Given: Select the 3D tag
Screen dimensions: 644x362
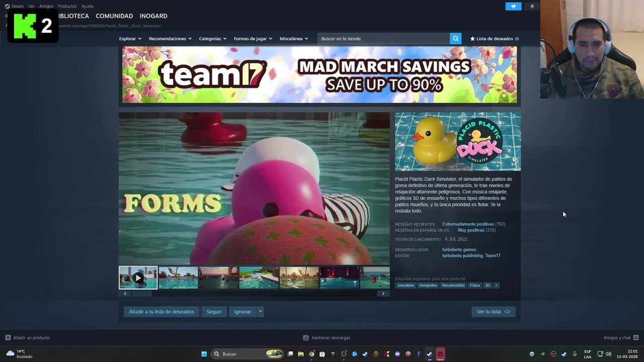Looking at the screenshot, I should pyautogui.click(x=487, y=286).
